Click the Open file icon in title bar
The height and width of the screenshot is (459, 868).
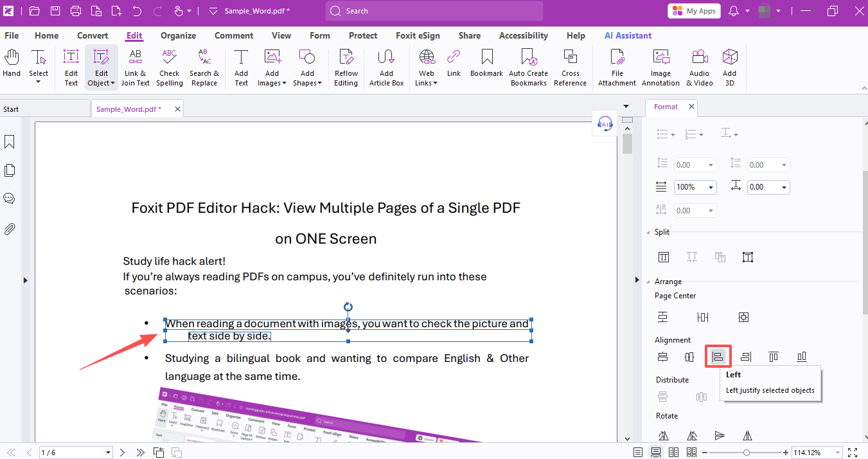tap(35, 11)
